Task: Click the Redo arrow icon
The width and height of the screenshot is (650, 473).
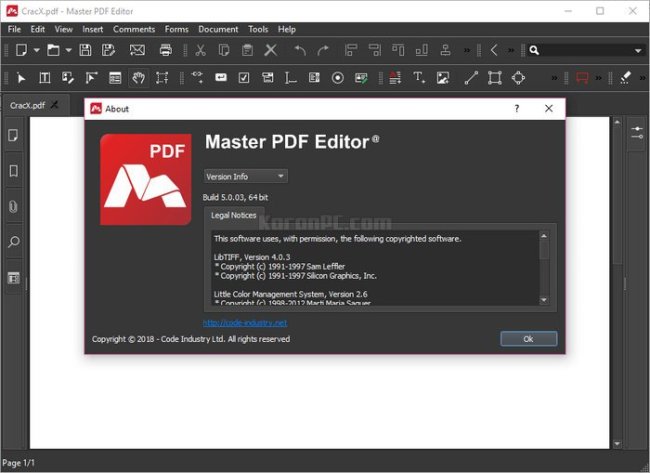Action: 323,50
